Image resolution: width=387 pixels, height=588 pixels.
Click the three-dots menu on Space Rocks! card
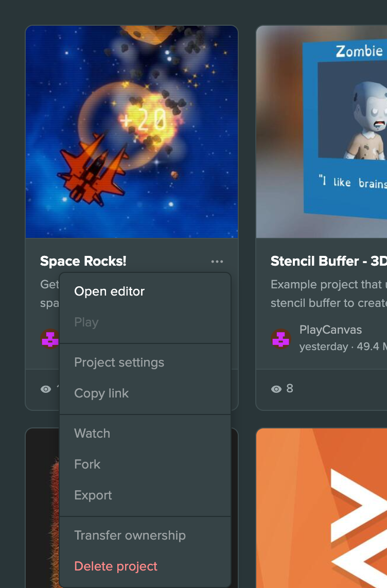[217, 262]
